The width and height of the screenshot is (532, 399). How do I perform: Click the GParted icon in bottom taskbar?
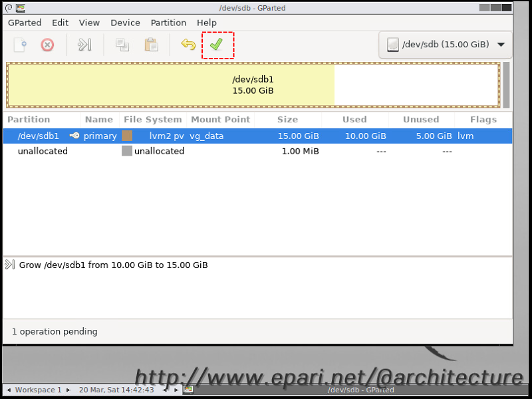[188, 390]
